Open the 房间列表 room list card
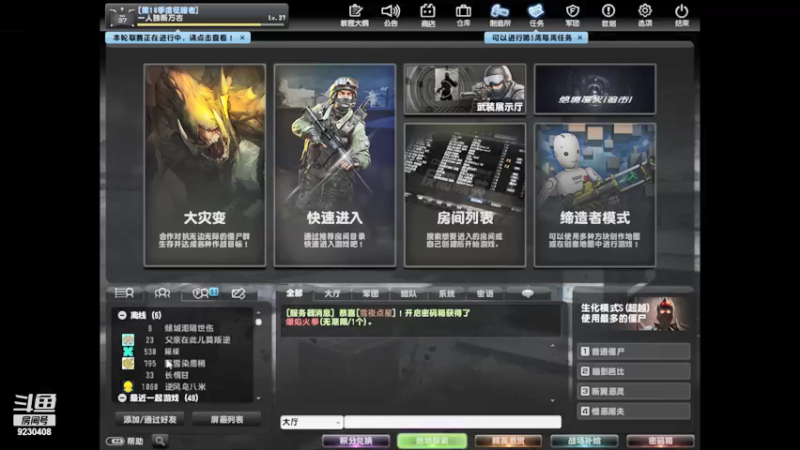This screenshot has height=450, width=800. tap(465, 195)
